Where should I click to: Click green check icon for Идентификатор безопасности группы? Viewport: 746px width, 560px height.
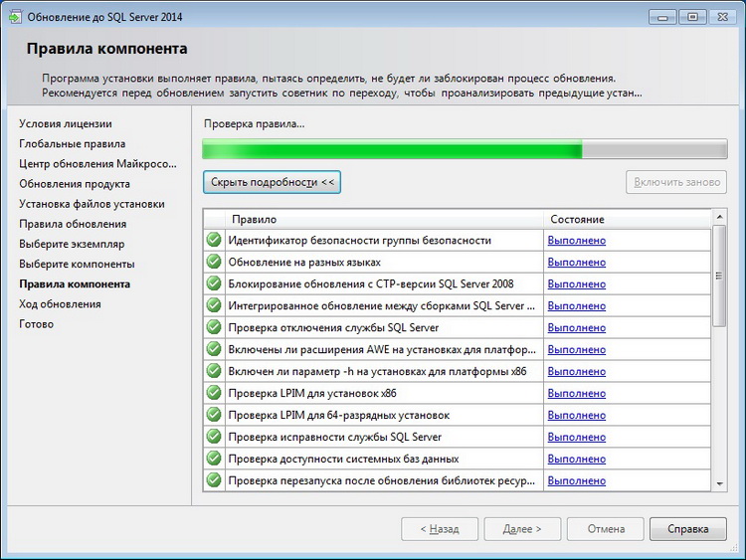[214, 240]
